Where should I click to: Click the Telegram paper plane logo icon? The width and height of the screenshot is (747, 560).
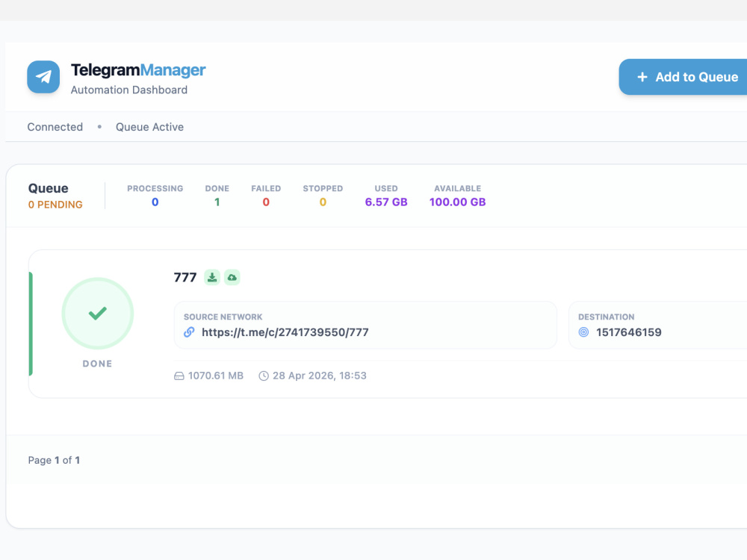[x=43, y=77]
